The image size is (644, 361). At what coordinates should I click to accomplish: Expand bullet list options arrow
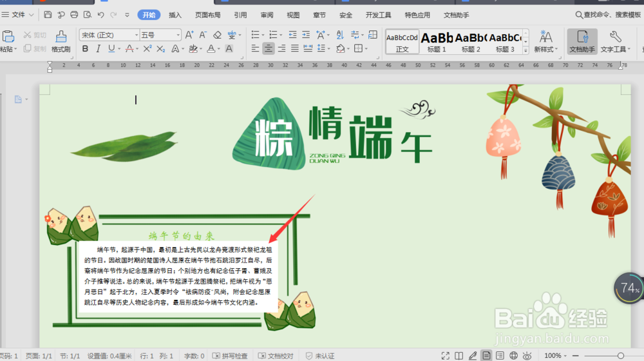(x=263, y=35)
